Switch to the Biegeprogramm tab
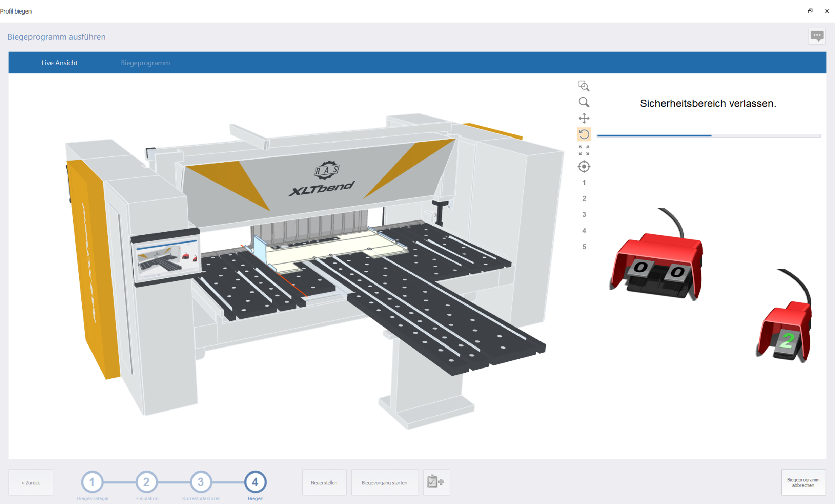This screenshot has height=504, width=835. pos(145,63)
